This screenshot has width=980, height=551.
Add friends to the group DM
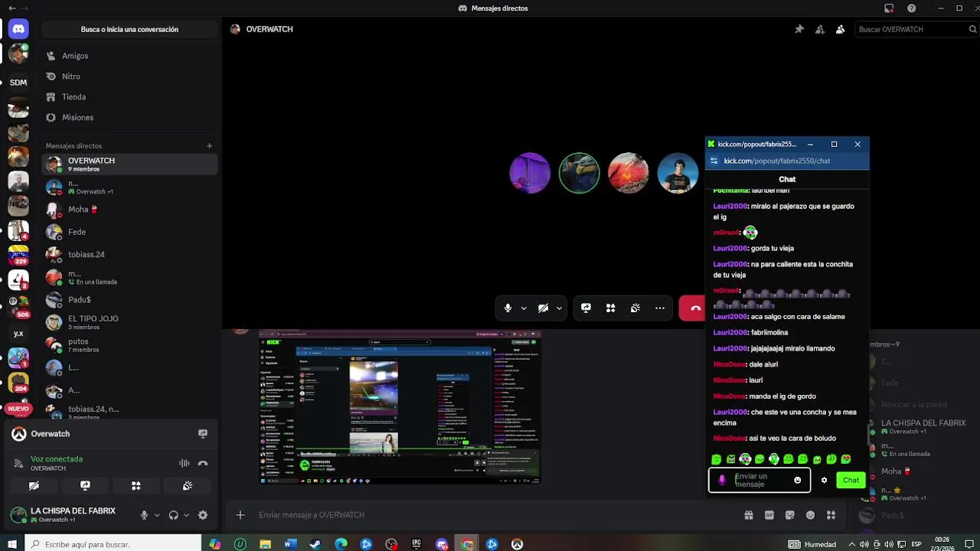[820, 29]
